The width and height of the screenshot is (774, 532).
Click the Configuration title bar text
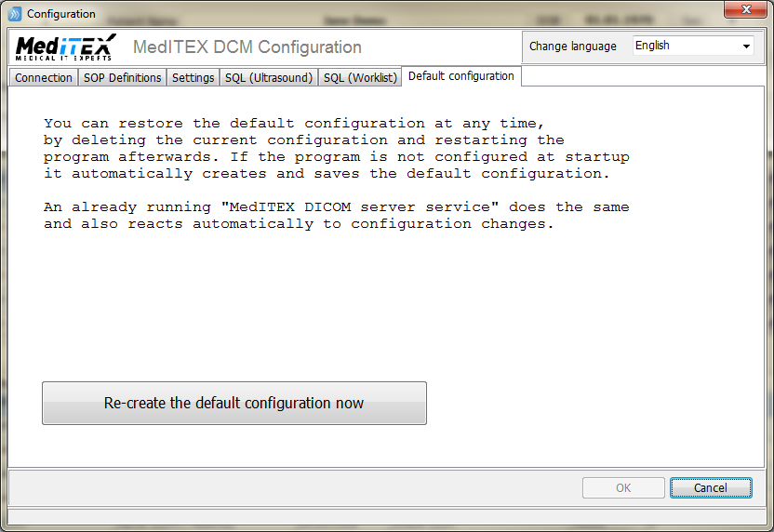click(61, 14)
